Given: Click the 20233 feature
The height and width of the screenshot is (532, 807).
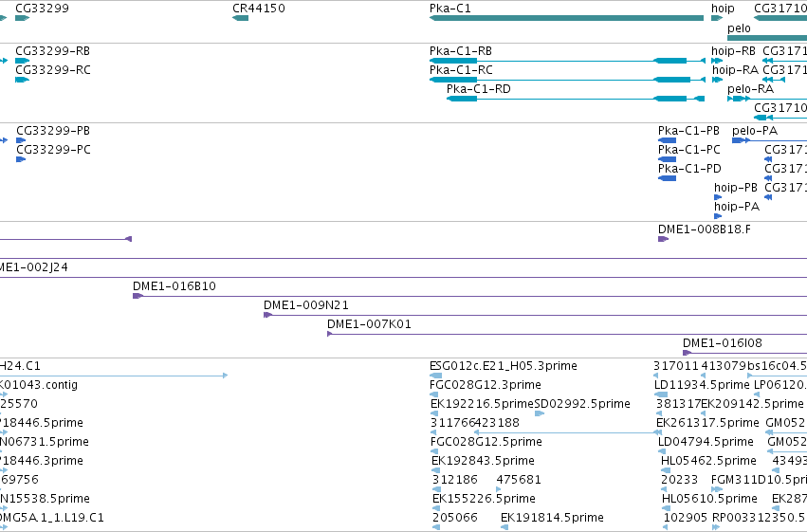Looking at the screenshot, I should click(x=665, y=490).
